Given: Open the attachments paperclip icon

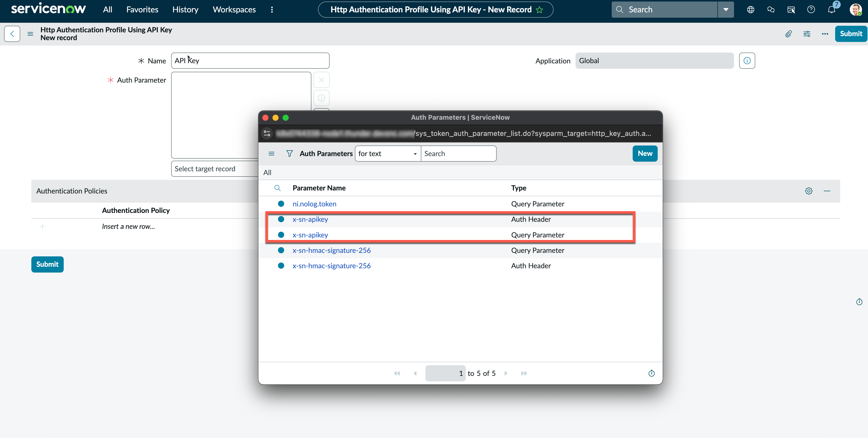Looking at the screenshot, I should pyautogui.click(x=788, y=34).
